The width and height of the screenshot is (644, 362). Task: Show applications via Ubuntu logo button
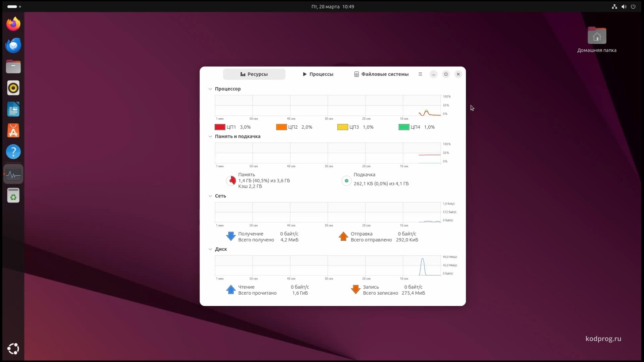point(13,349)
